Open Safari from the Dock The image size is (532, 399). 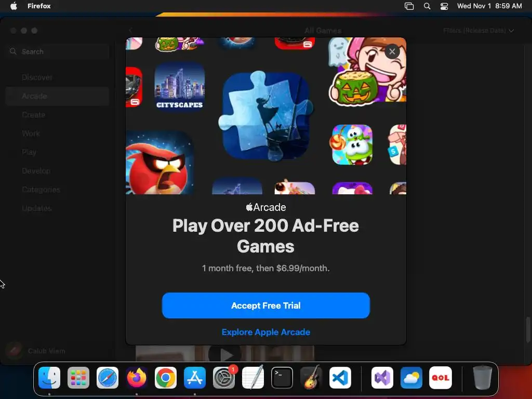point(108,378)
